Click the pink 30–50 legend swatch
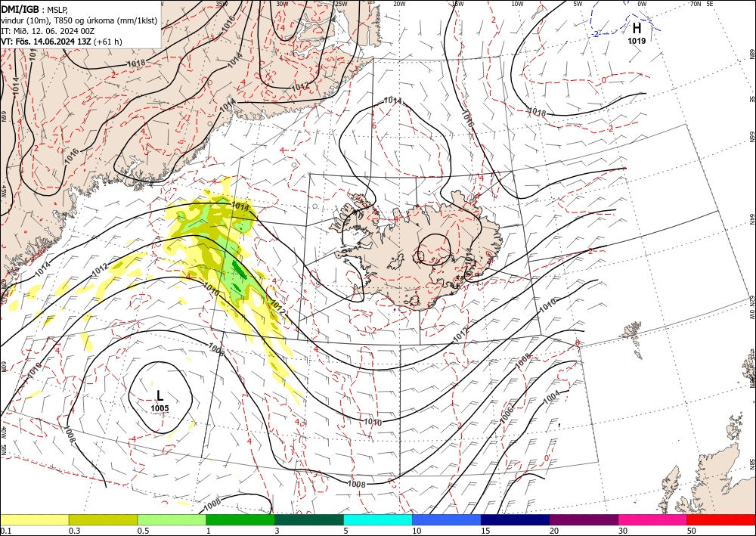Image resolution: width=756 pixels, height=536 pixels. tap(653, 519)
